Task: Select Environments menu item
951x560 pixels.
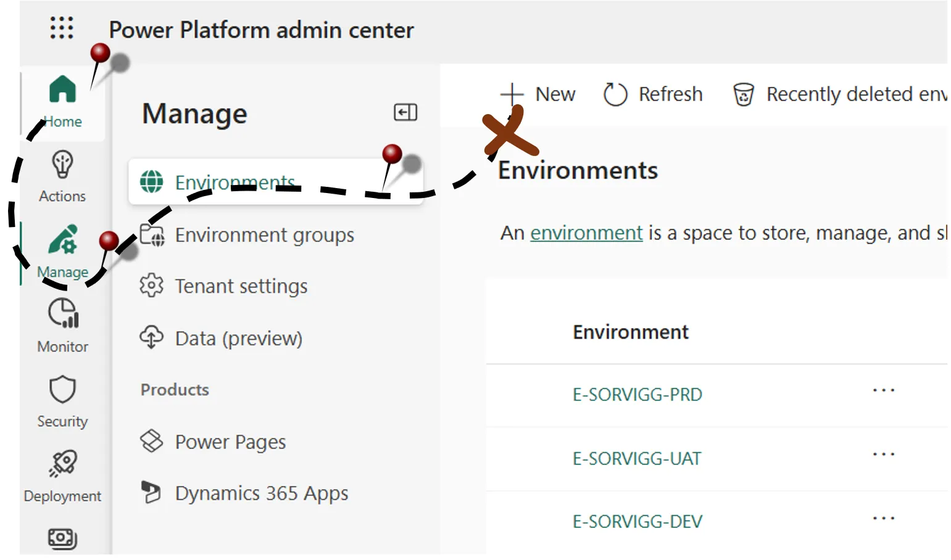Action: [x=276, y=182]
